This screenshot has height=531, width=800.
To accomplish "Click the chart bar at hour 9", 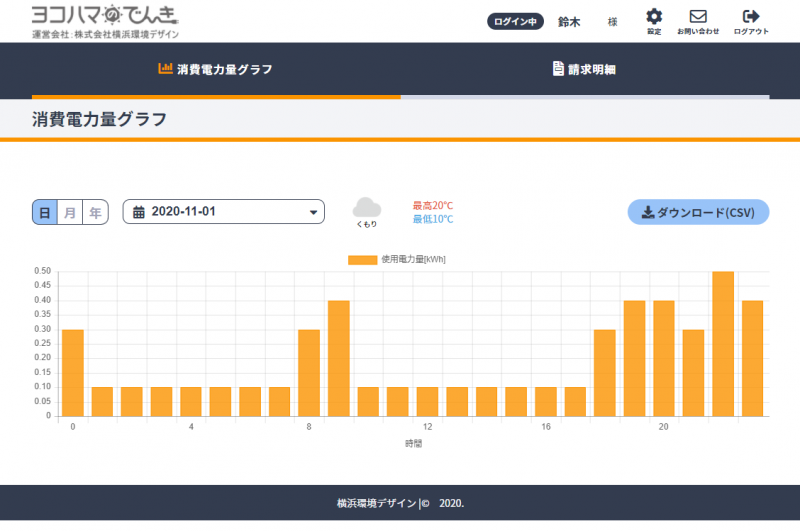I will [339, 359].
